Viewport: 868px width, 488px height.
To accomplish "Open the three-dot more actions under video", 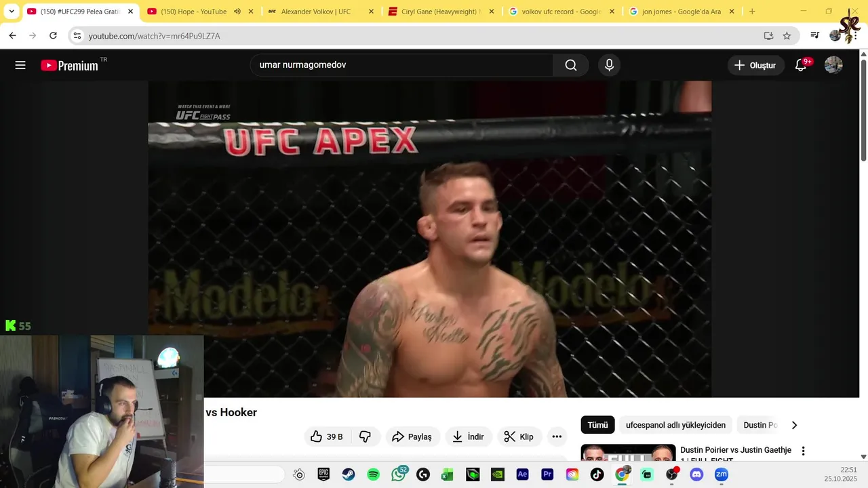I will [x=557, y=436].
